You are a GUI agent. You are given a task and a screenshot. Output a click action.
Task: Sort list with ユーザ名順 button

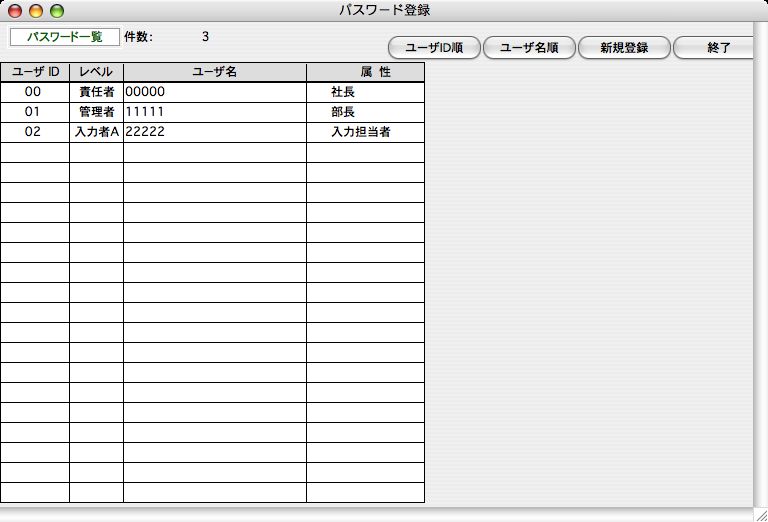528,48
